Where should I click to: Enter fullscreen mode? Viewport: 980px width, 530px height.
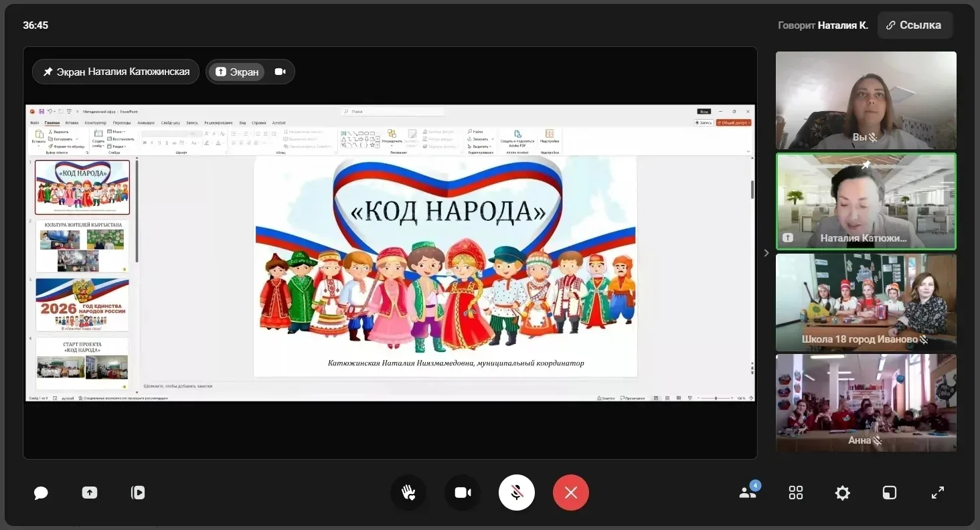coord(938,493)
